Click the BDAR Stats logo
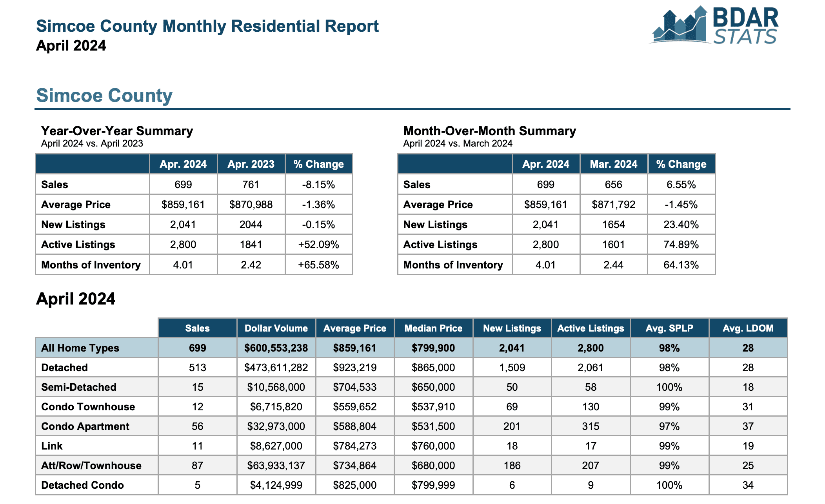The height and width of the screenshot is (504, 825). 714,25
